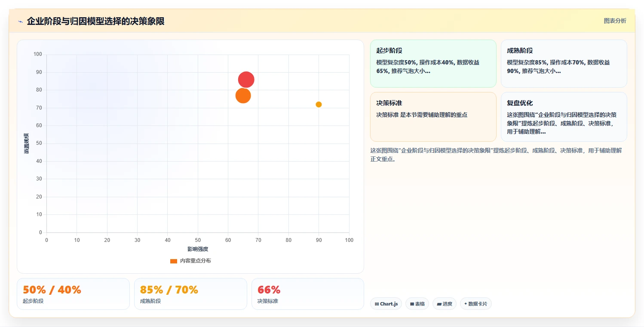
Task: Click the summary paragraph below the cards
Action: click(496, 155)
